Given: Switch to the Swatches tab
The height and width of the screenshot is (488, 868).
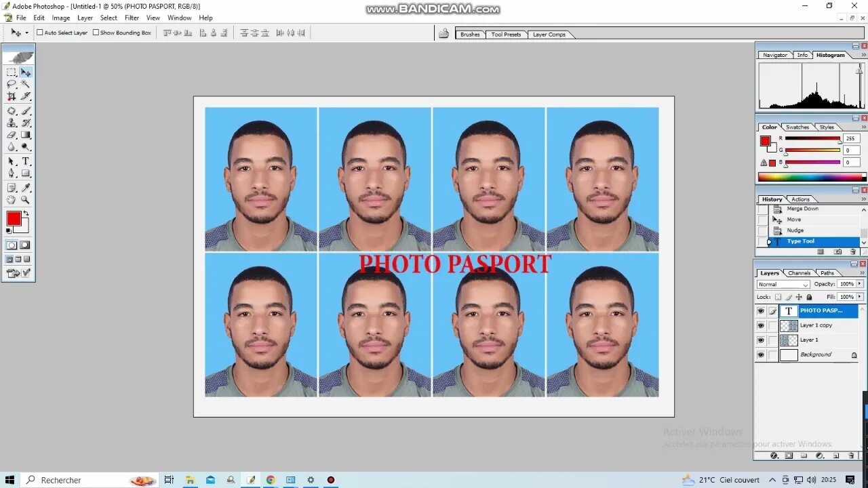Looking at the screenshot, I should point(797,127).
